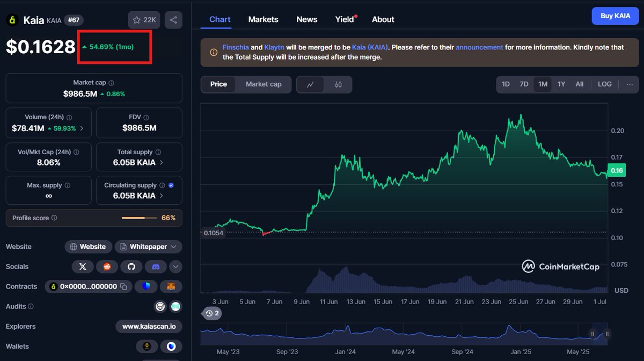Open the Yield tab
This screenshot has height=361, width=644.
click(345, 19)
